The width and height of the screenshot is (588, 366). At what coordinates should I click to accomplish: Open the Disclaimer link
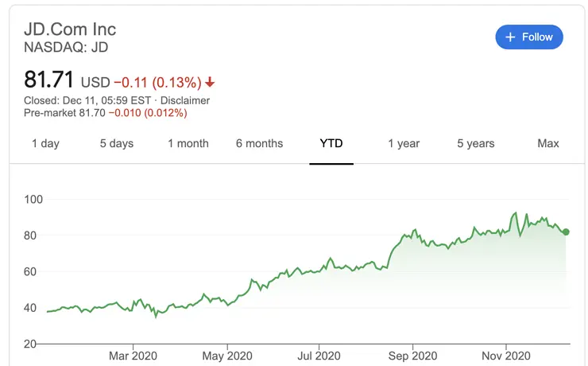click(185, 100)
